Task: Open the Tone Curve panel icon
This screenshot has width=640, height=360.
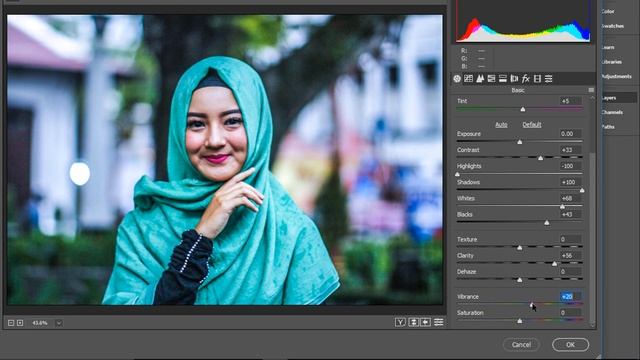Action: 468,78
